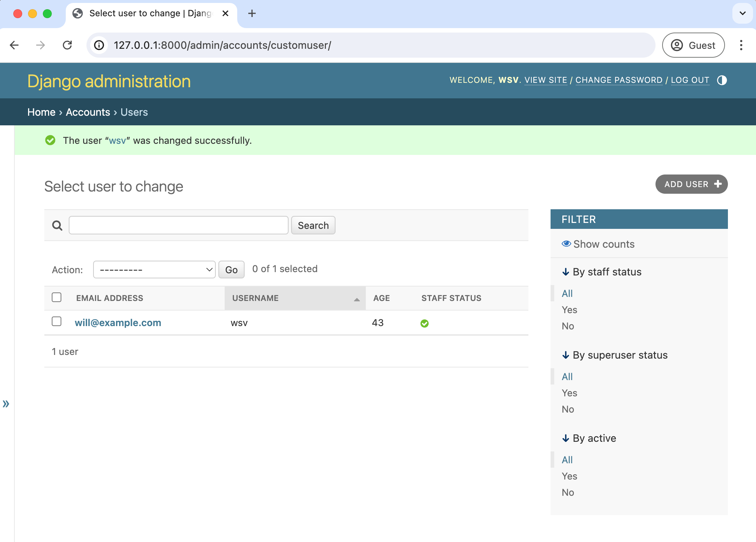
Task: Collapse the By staff status filter
Action: pos(602,272)
